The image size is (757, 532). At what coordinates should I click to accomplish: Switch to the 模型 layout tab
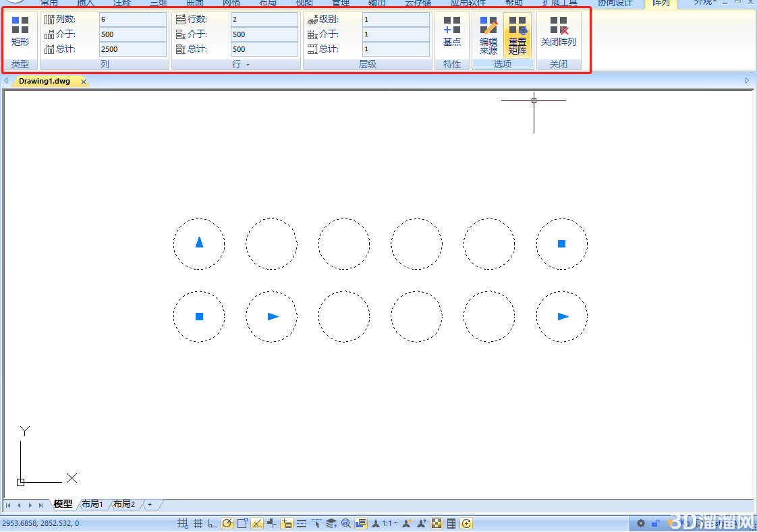click(x=63, y=504)
